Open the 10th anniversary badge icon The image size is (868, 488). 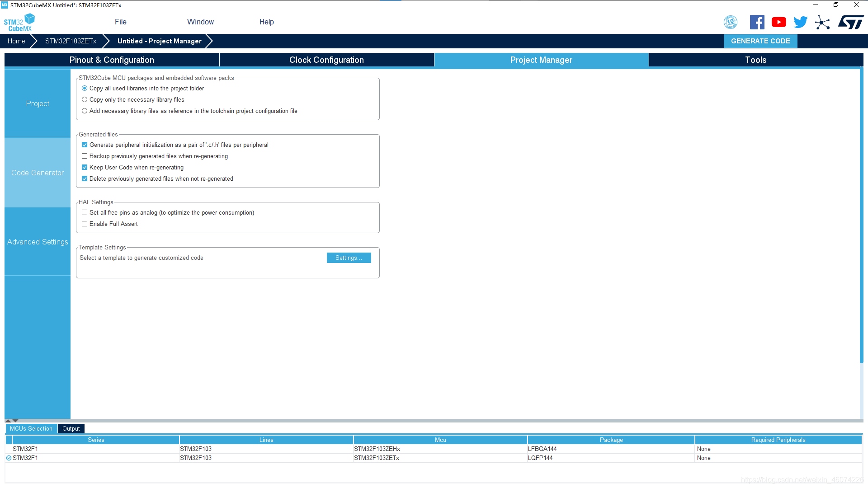(x=731, y=22)
